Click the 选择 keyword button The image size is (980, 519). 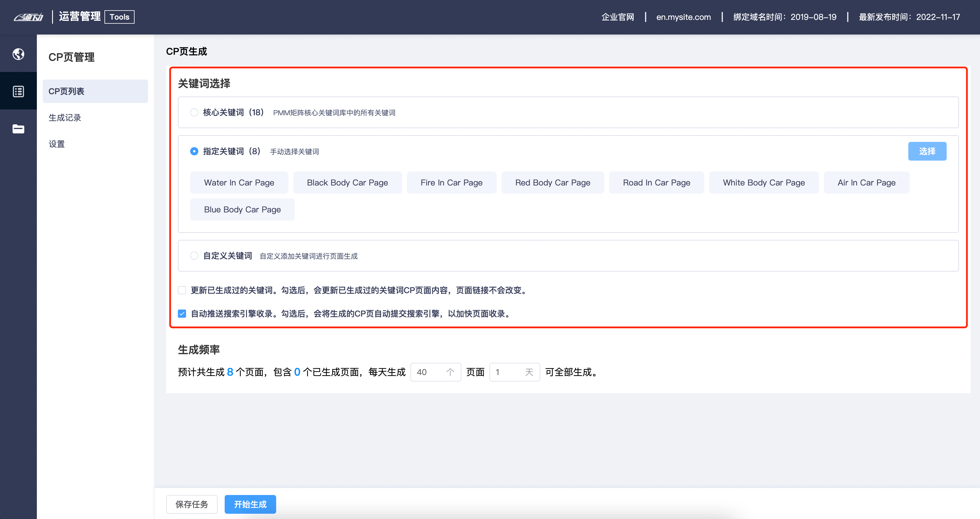click(927, 152)
